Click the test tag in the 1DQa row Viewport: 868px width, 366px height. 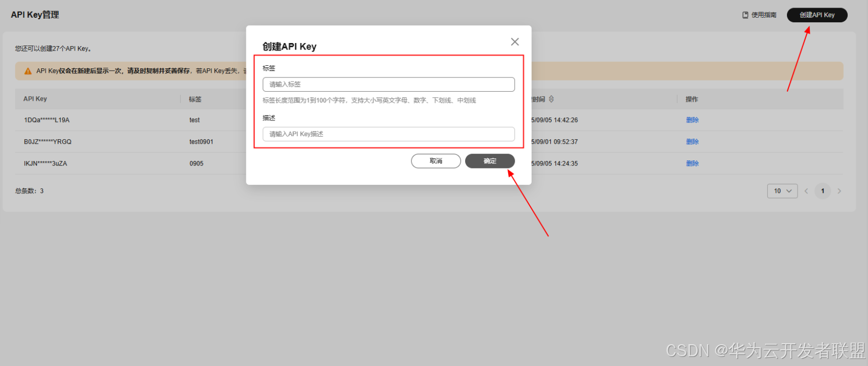tap(195, 120)
